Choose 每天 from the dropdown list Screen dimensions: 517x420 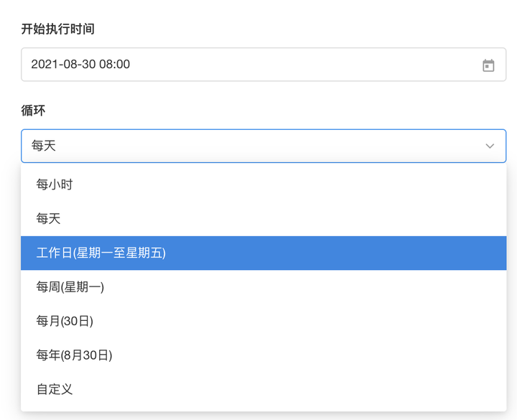coord(49,218)
